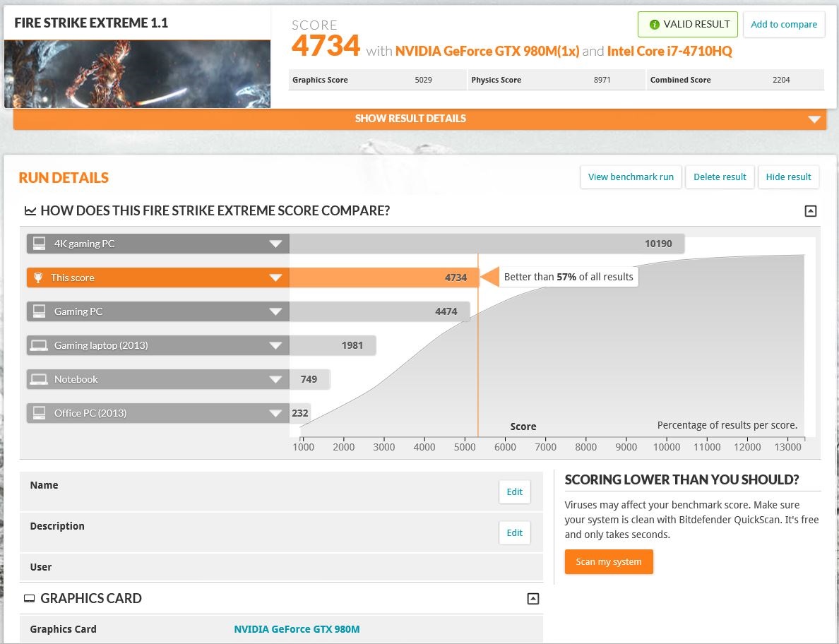Image resolution: width=839 pixels, height=644 pixels.
Task: Click the Run Details heading
Action: [64, 178]
